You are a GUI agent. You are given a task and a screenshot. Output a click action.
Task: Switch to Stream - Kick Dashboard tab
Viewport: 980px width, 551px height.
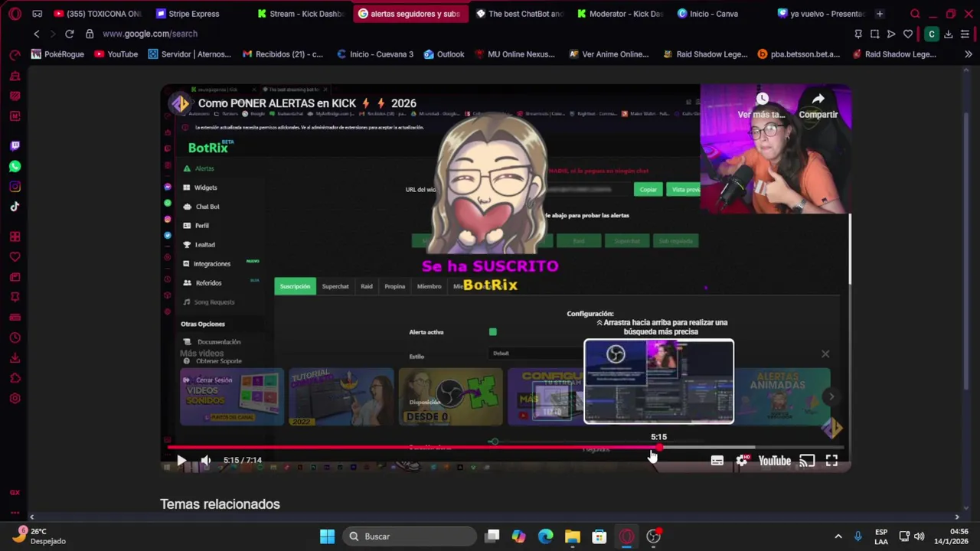coord(301,14)
